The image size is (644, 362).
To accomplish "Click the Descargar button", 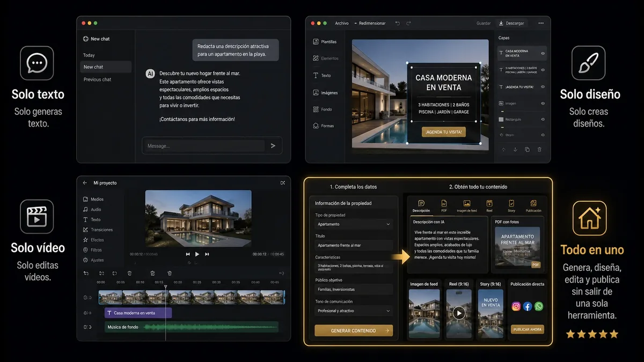I will 511,24.
